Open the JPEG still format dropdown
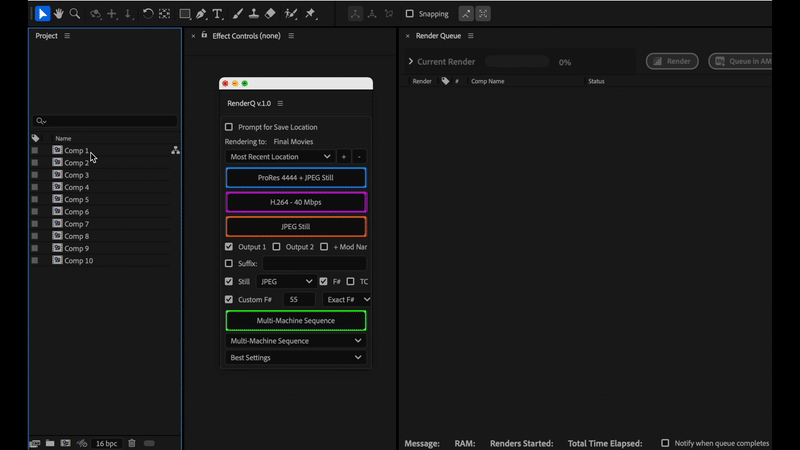This screenshot has width=800, height=450. 286,282
